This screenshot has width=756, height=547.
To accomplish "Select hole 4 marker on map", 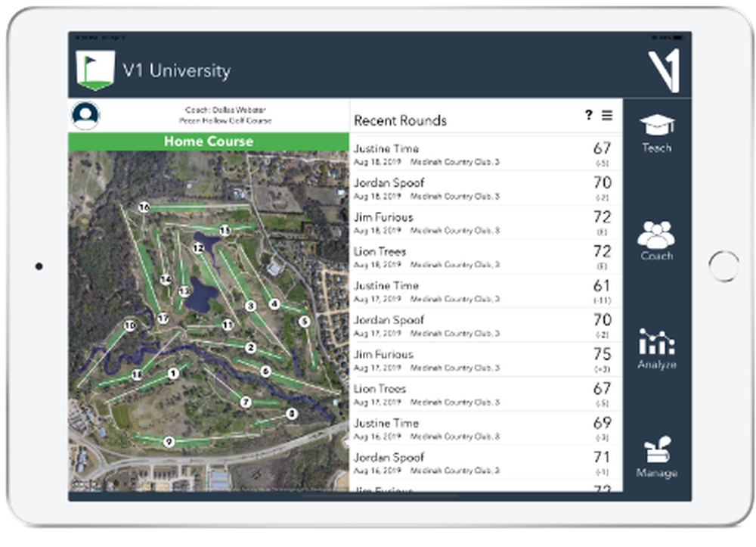I will (x=274, y=304).
